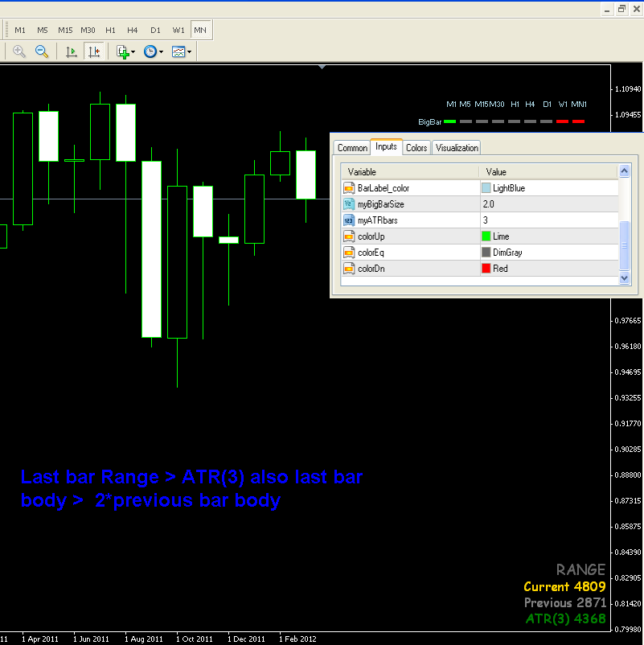This screenshot has width=644, height=645.
Task: Click the red MN1 BigBar indicator
Action: (578, 121)
